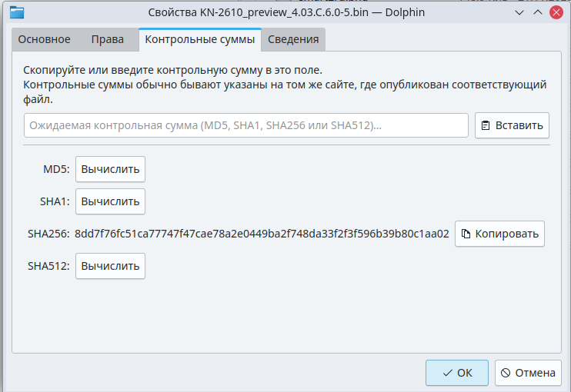Open the Права tab

click(107, 40)
